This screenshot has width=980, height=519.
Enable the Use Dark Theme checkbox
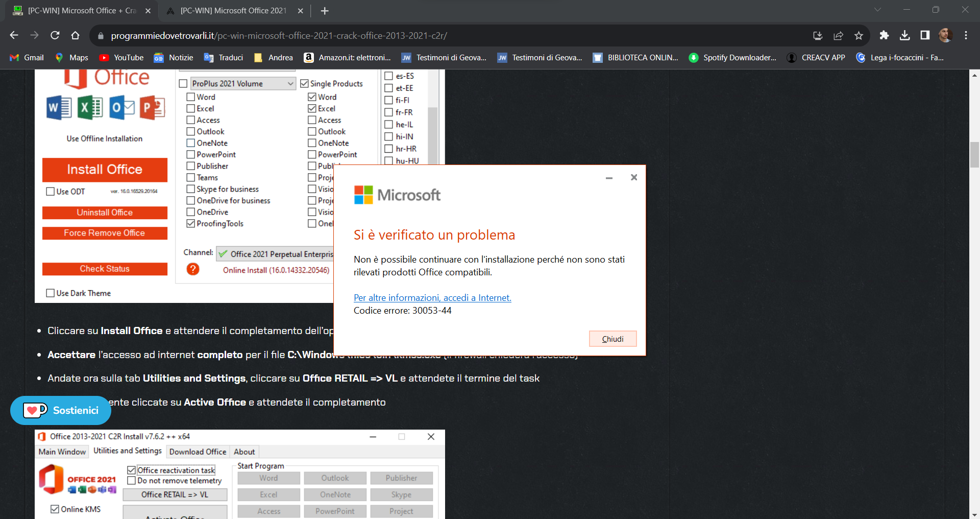[x=50, y=293]
